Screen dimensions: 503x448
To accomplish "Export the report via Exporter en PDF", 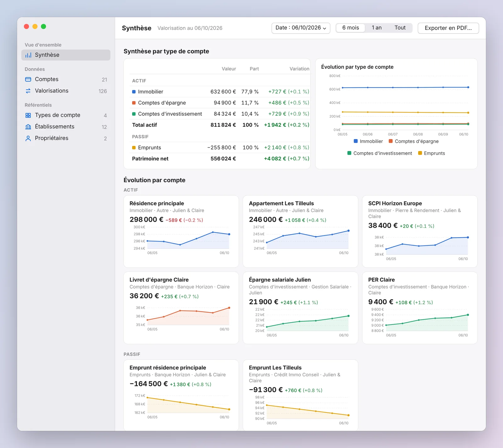I will click(x=448, y=28).
